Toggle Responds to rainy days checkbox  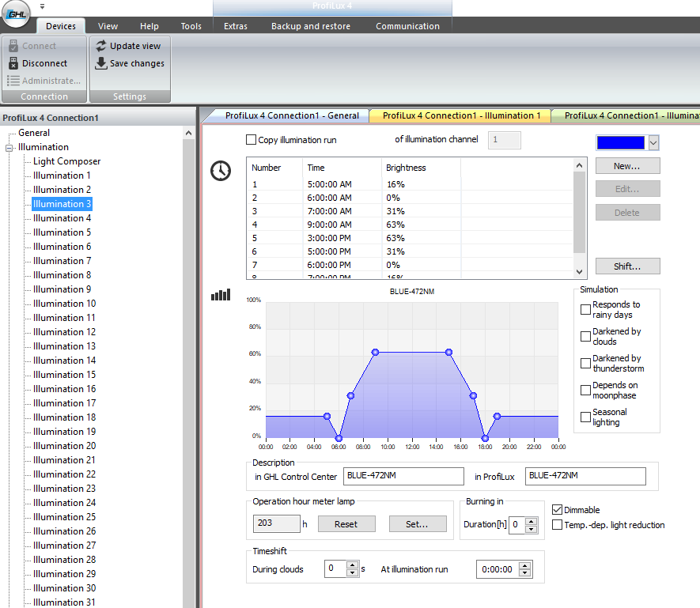click(x=585, y=309)
